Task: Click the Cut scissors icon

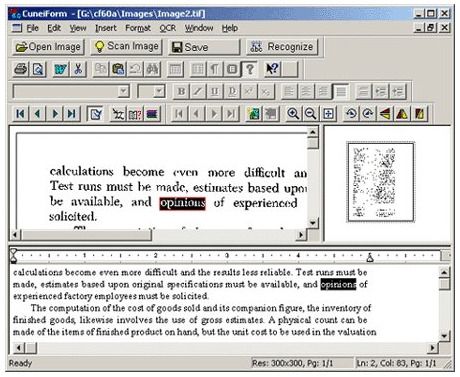Action: (x=78, y=69)
